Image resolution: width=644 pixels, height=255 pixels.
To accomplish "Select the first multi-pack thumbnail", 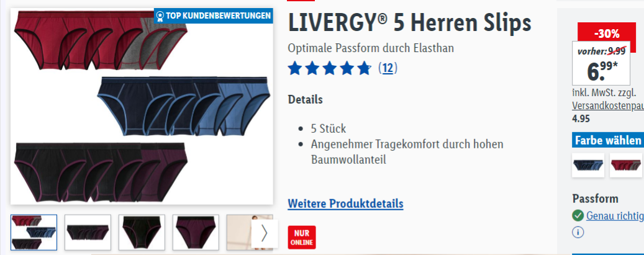I will [x=34, y=233].
